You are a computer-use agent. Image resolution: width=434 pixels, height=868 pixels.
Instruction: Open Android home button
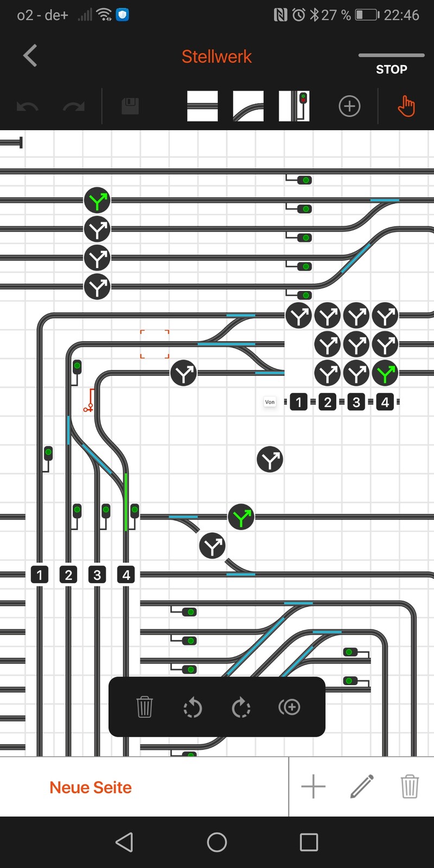pos(217,842)
